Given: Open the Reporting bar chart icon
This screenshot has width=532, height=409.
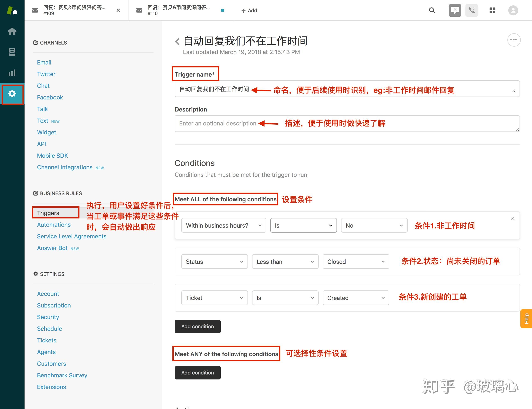Looking at the screenshot, I should coord(12,73).
